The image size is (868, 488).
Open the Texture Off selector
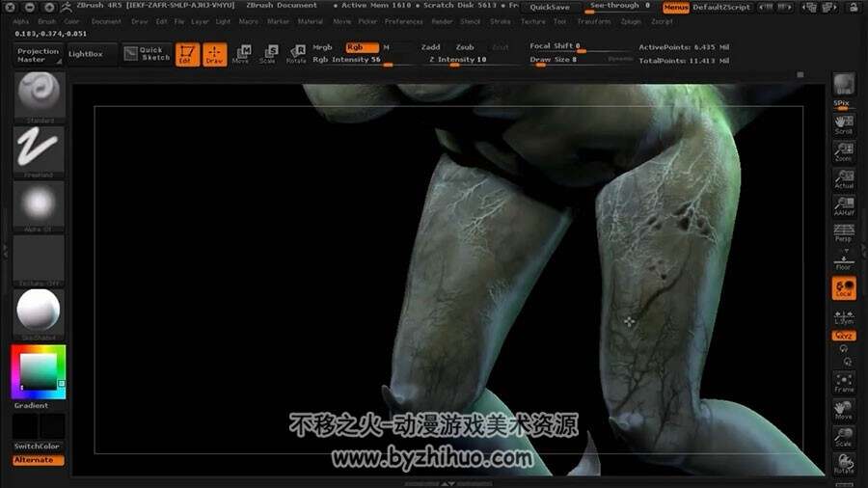39,259
